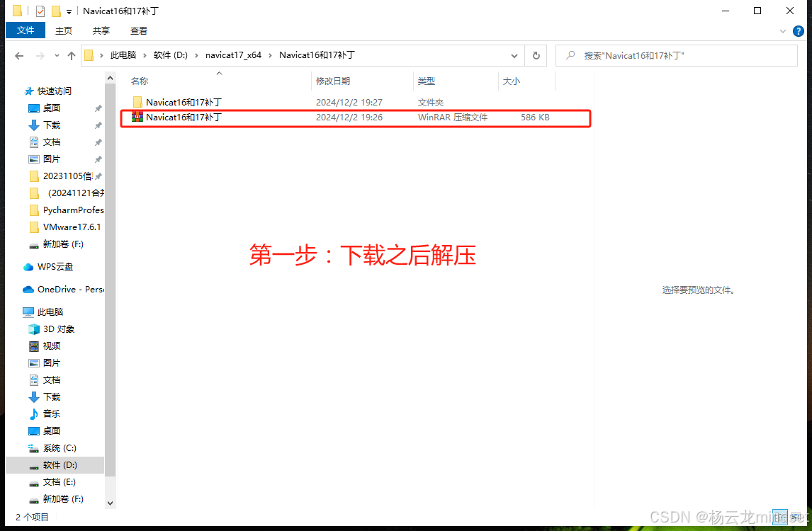Open 文档 under 此电脑

pos(51,380)
